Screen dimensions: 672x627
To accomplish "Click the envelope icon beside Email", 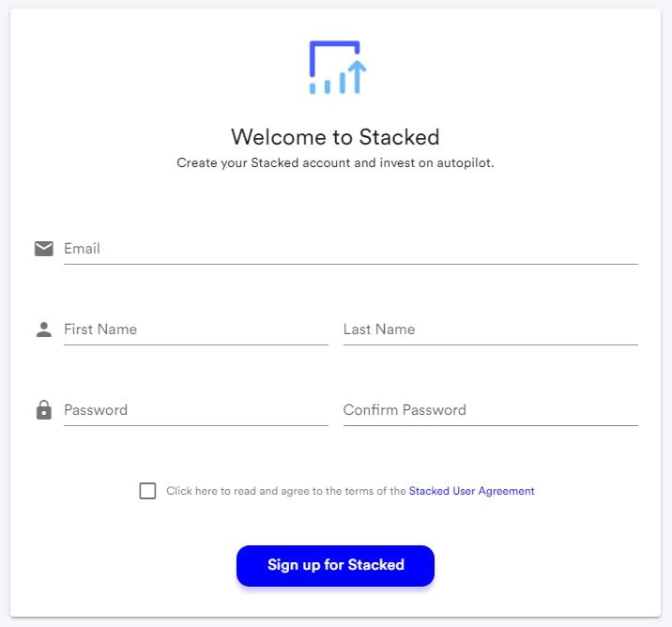I will 44,249.
